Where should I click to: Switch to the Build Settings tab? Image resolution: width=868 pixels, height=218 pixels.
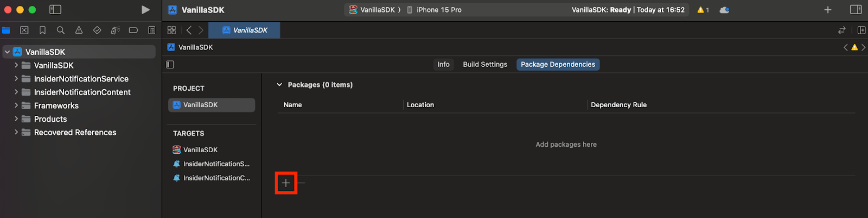click(x=485, y=65)
